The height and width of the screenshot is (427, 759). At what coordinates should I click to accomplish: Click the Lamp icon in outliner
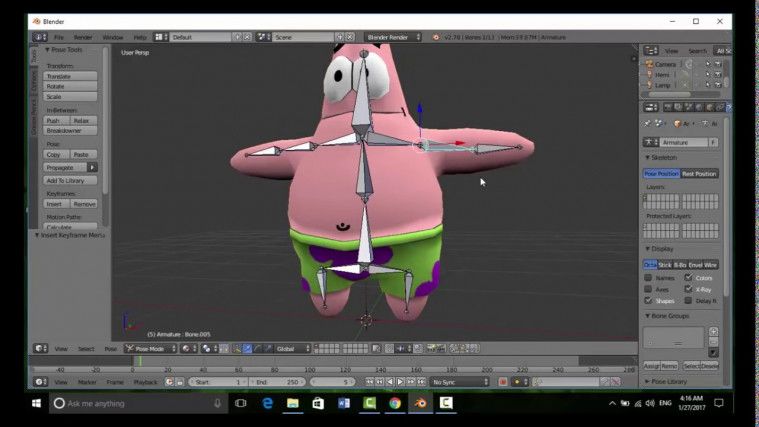pos(649,85)
